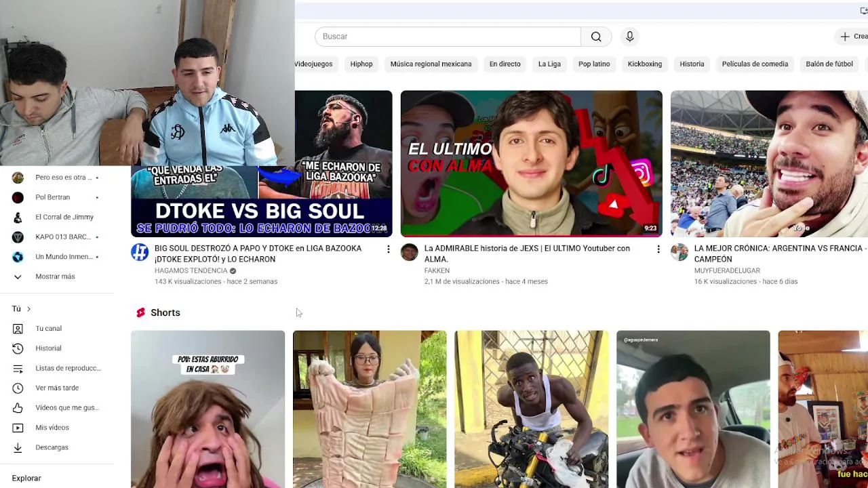
Task: Click Mis vídeos play icon
Action: coord(18,428)
